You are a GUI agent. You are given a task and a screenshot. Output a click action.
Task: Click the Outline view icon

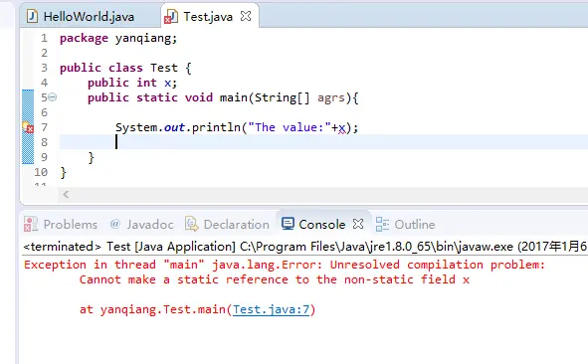pyautogui.click(x=382, y=224)
